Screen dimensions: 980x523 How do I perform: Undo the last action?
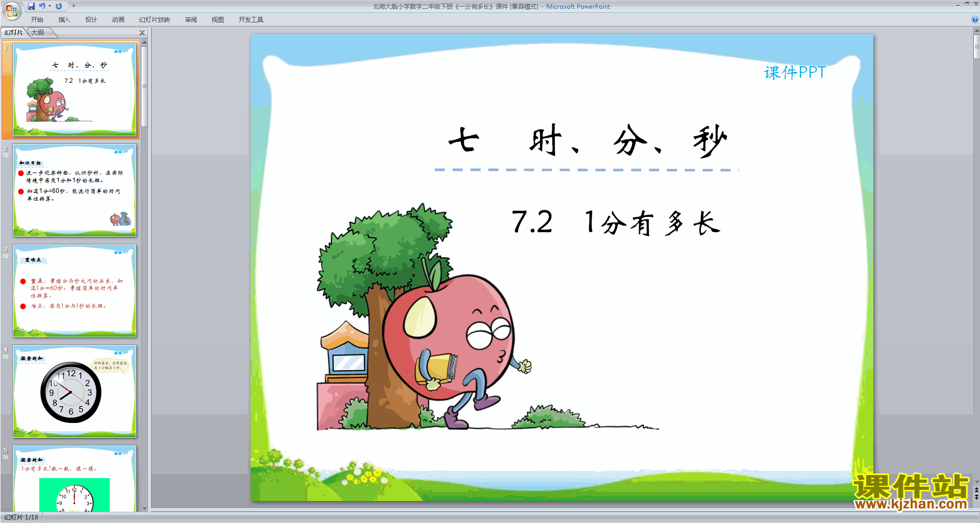point(42,6)
